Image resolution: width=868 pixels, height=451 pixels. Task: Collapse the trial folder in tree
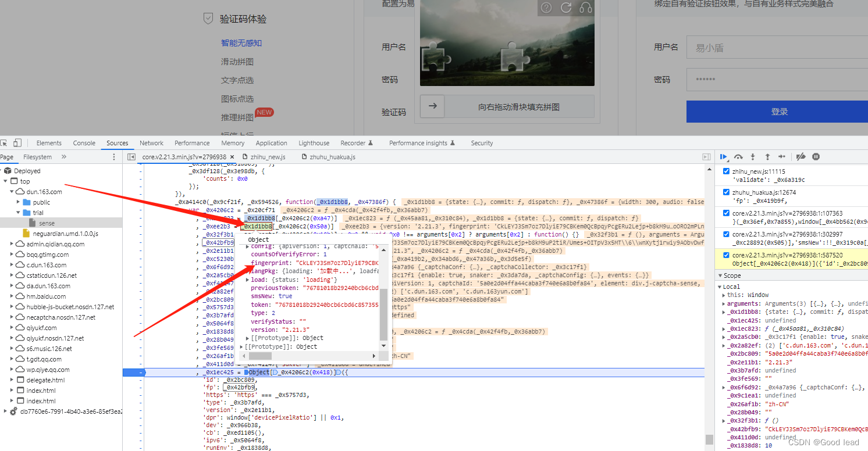(x=18, y=213)
